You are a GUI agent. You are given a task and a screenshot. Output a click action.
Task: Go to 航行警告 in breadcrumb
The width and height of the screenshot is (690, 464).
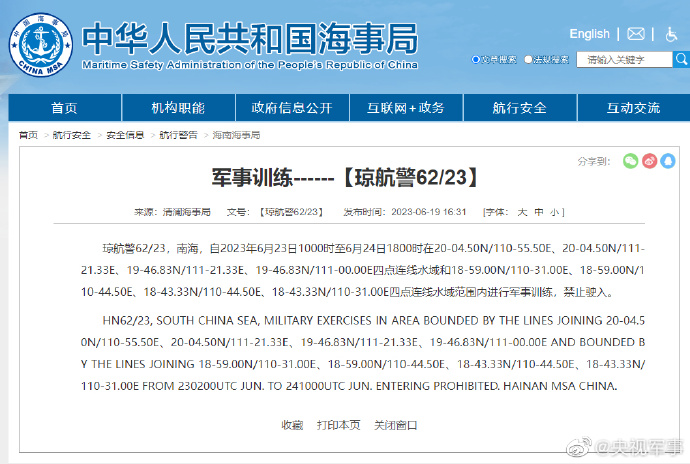pyautogui.click(x=178, y=135)
